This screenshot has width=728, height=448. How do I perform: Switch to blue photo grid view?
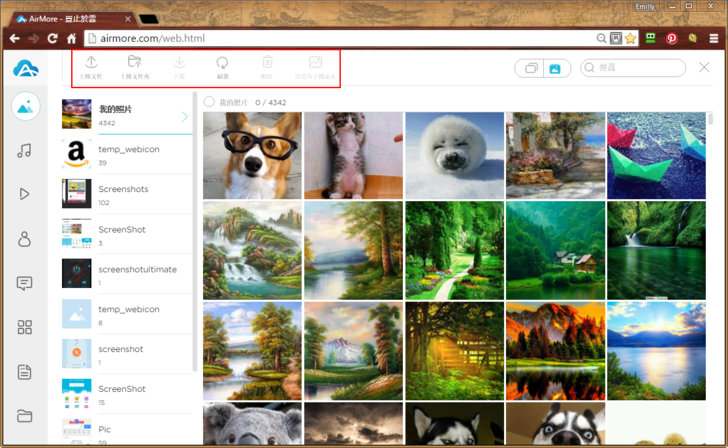(555, 68)
